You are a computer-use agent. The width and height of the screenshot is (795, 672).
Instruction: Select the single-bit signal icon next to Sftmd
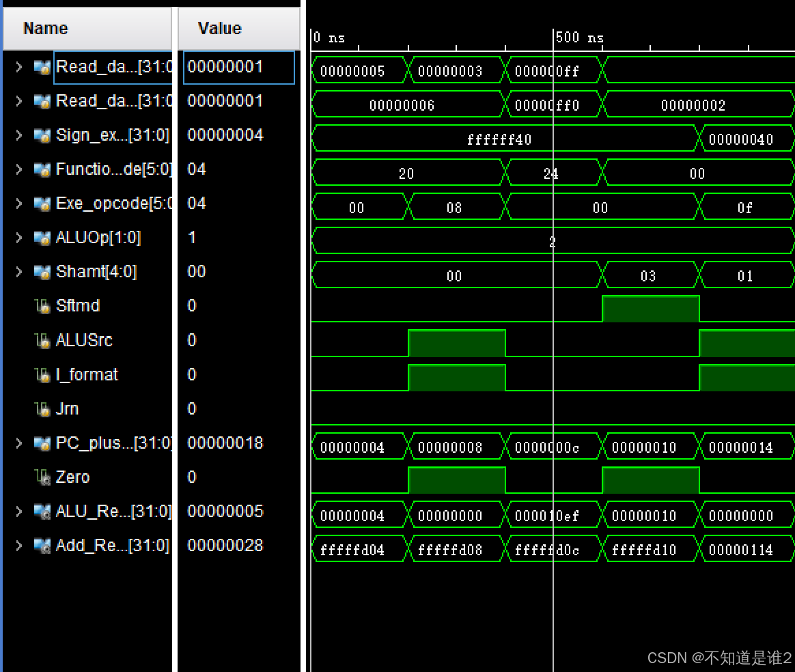[41, 306]
